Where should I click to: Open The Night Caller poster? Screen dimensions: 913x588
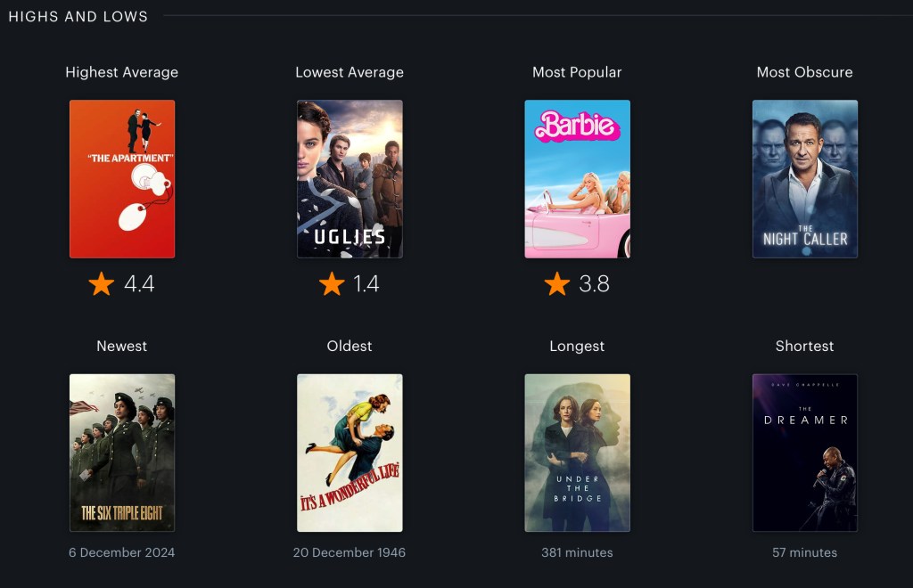click(805, 178)
